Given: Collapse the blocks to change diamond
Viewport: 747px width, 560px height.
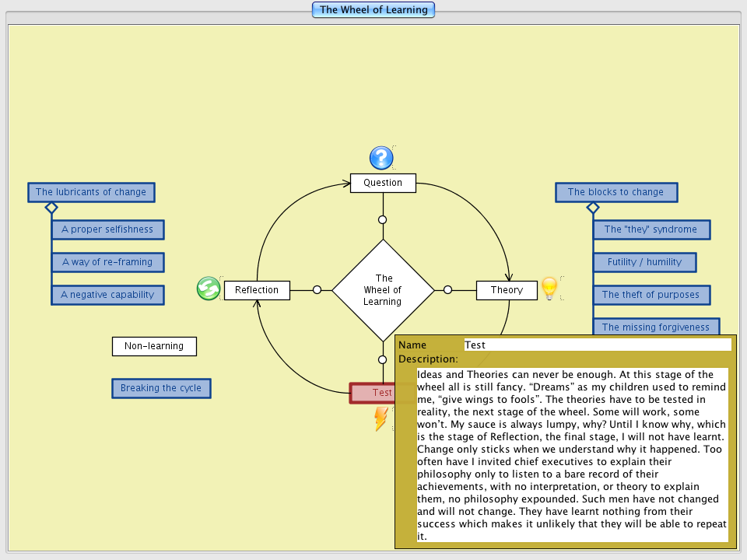Looking at the screenshot, I should pyautogui.click(x=593, y=208).
